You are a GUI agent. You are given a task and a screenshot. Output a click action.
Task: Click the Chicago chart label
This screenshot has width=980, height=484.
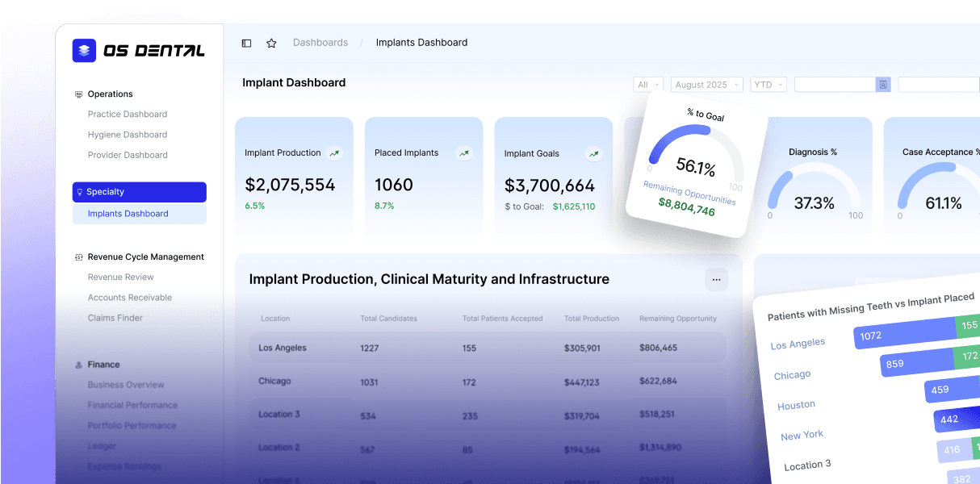coord(792,375)
